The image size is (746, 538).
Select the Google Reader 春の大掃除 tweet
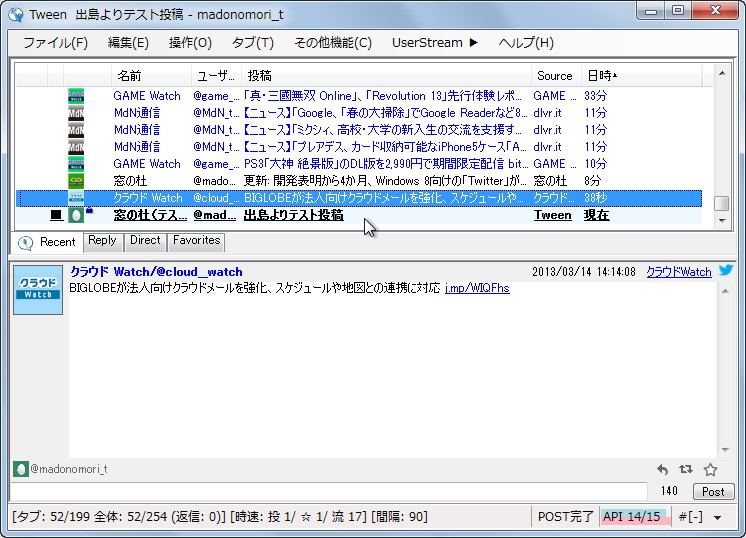[359, 113]
